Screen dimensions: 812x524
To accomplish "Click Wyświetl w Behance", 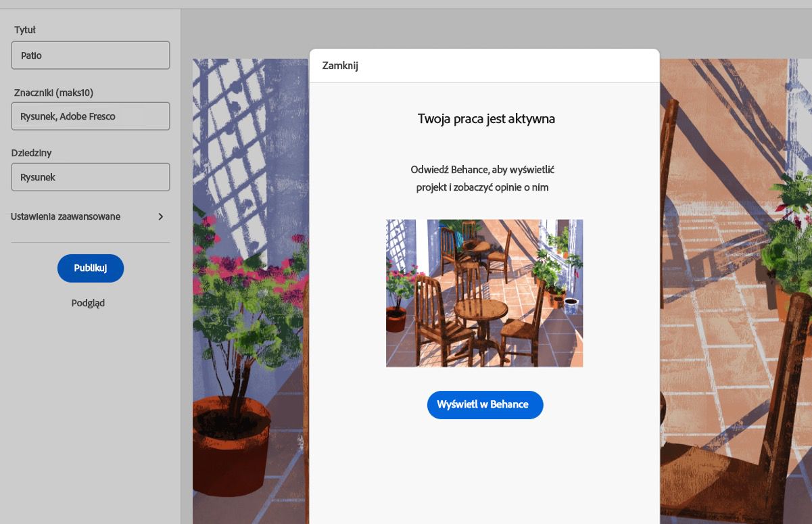I will (x=485, y=404).
